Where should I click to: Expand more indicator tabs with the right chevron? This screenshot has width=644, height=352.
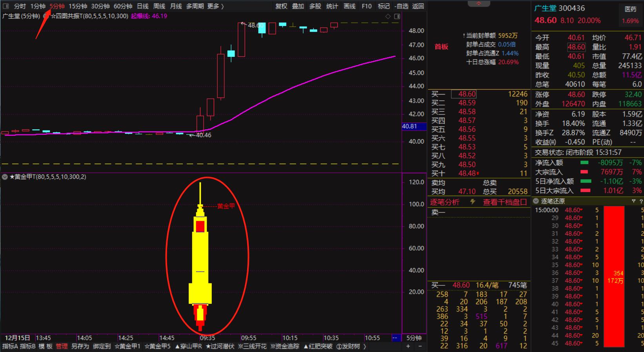click(365, 346)
